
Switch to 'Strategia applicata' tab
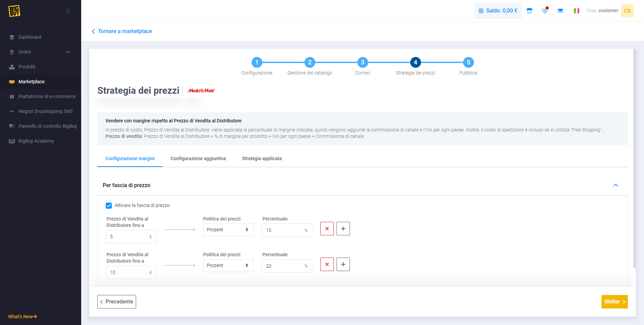point(262,158)
